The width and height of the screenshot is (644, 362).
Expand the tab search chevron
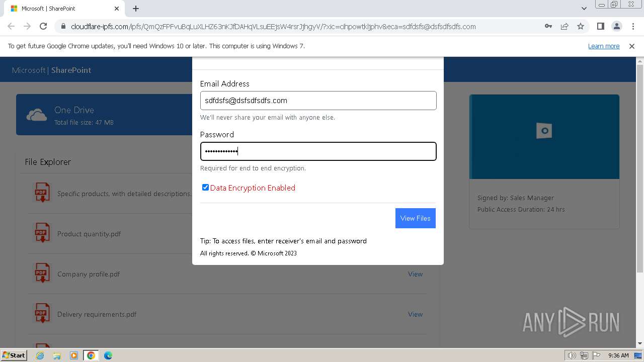point(584,9)
